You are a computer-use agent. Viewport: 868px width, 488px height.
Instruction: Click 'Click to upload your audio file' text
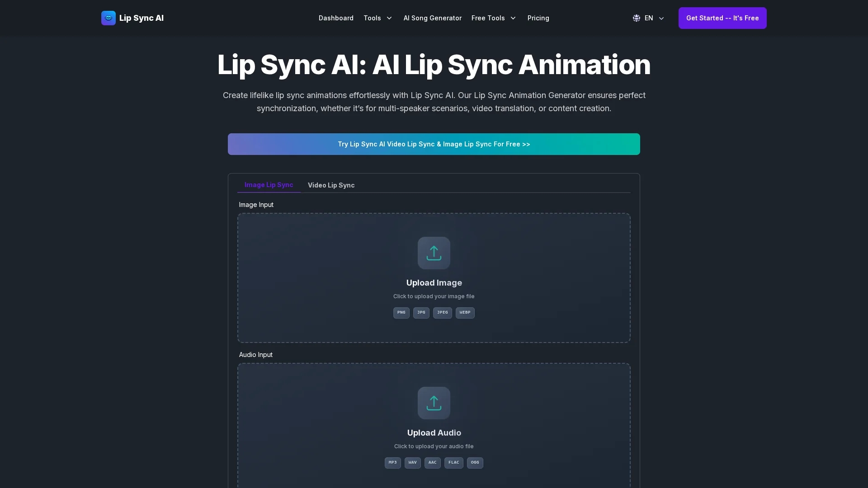(x=434, y=446)
